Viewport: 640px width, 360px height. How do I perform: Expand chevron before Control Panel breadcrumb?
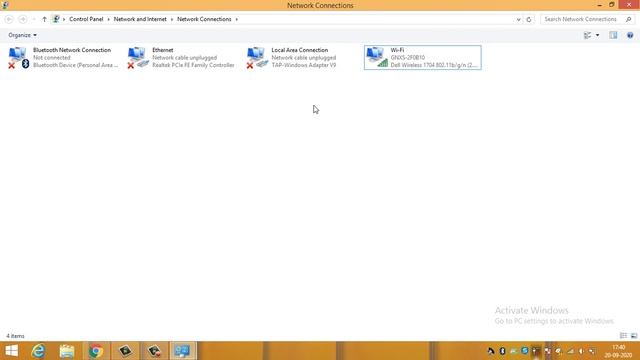pyautogui.click(x=64, y=19)
